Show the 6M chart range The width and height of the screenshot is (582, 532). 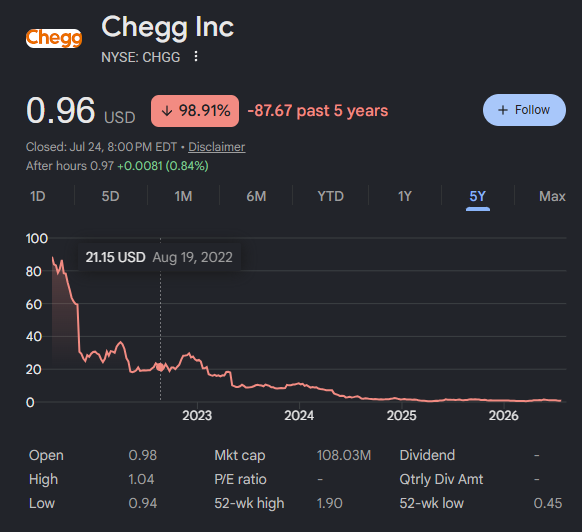pyautogui.click(x=256, y=196)
